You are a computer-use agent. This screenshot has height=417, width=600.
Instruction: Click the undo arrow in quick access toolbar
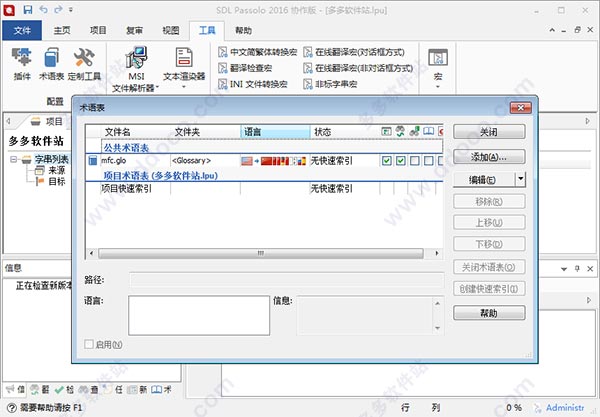point(43,10)
